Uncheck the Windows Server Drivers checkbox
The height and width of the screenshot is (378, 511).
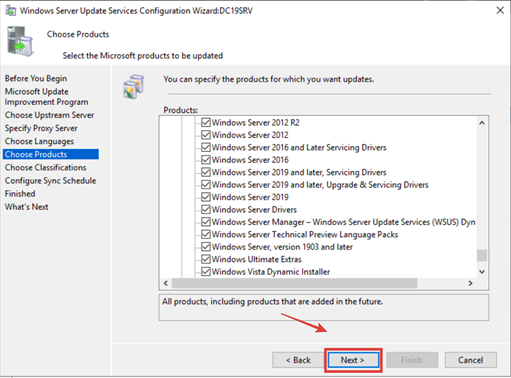click(206, 209)
